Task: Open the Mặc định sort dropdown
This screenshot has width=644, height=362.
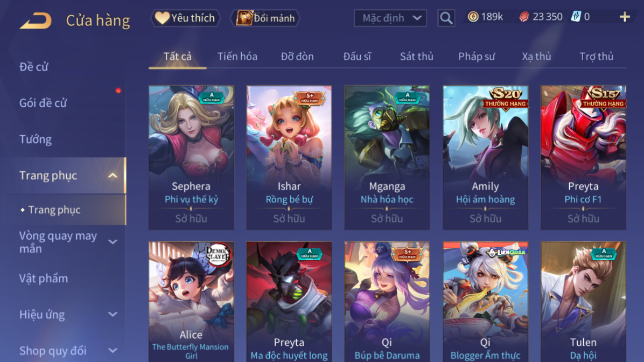Action: pyautogui.click(x=390, y=18)
